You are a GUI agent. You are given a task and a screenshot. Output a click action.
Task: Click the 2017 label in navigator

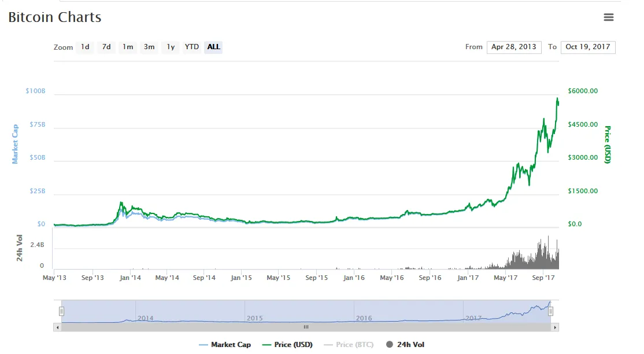(473, 318)
